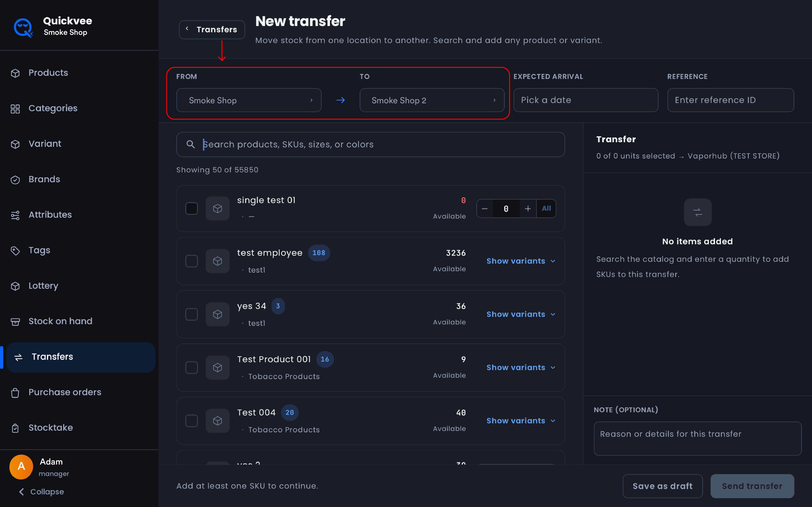Click the blue arrow between From and To

point(341,100)
